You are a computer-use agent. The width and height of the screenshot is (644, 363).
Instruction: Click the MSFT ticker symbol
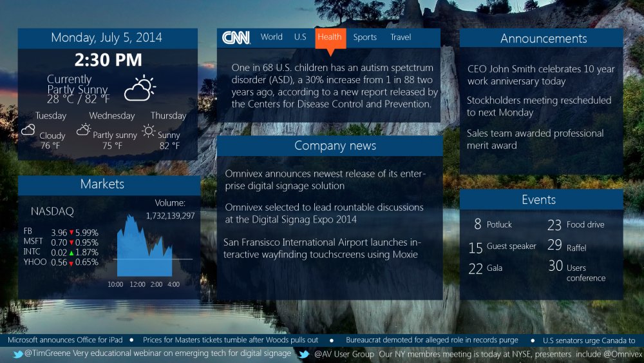(x=33, y=241)
